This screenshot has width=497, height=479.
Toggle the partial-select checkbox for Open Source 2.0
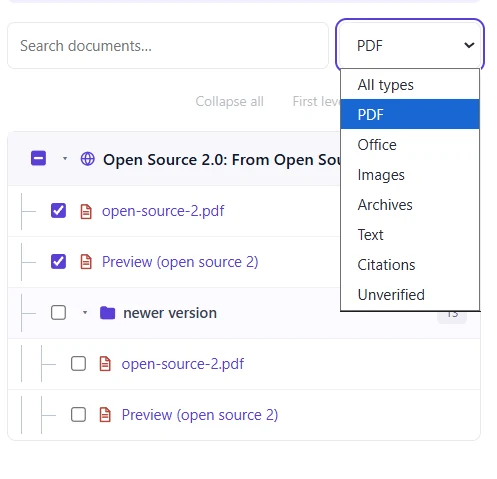coord(38,158)
